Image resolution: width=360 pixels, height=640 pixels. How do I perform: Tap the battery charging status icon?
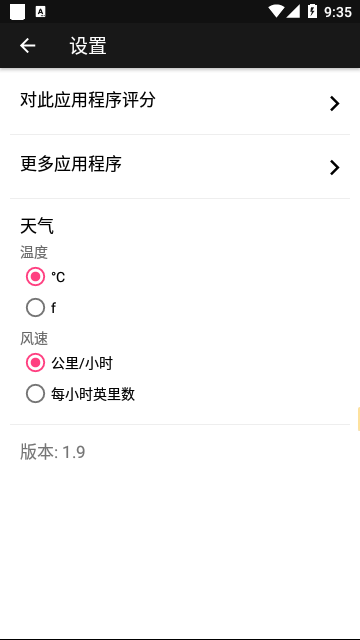click(x=312, y=11)
